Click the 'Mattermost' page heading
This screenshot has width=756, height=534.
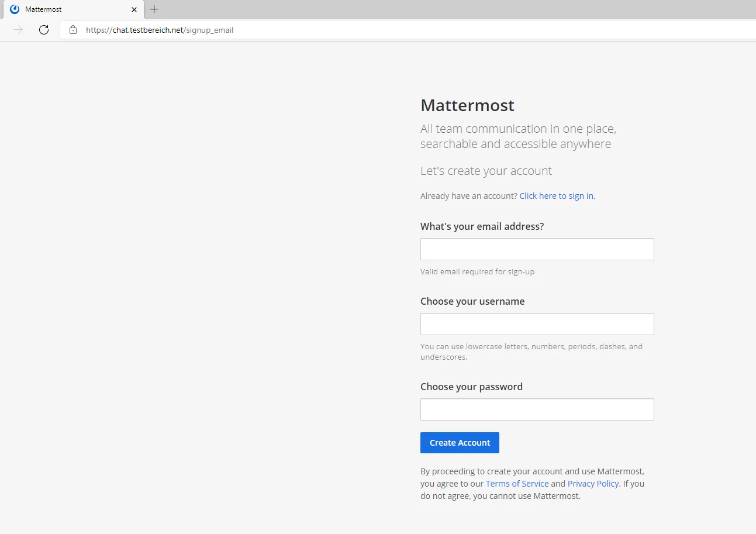[x=467, y=105]
